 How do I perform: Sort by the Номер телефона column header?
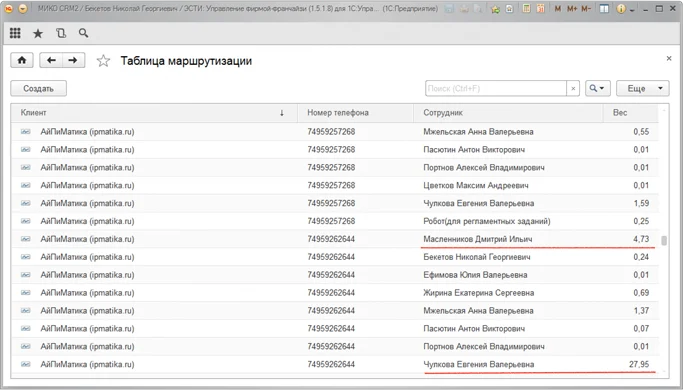click(355, 113)
